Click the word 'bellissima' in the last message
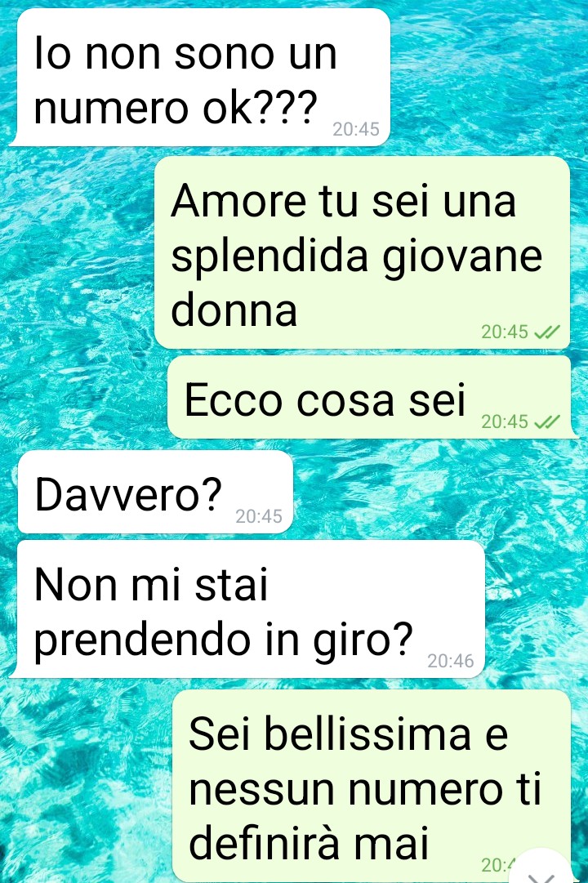 point(367,734)
